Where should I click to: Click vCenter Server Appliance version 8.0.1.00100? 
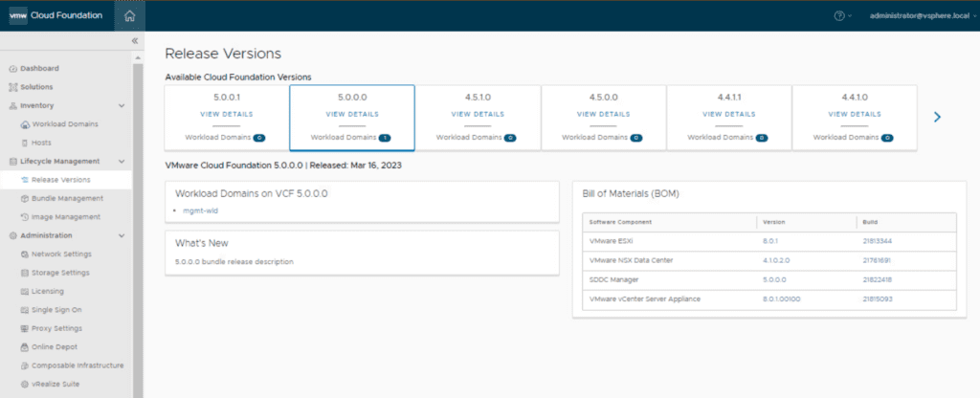tap(781, 299)
